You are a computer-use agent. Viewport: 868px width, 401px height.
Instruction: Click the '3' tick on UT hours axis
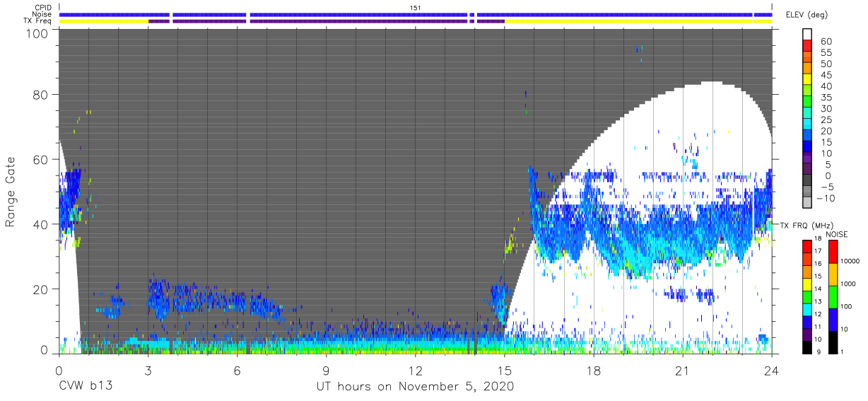tap(148, 370)
